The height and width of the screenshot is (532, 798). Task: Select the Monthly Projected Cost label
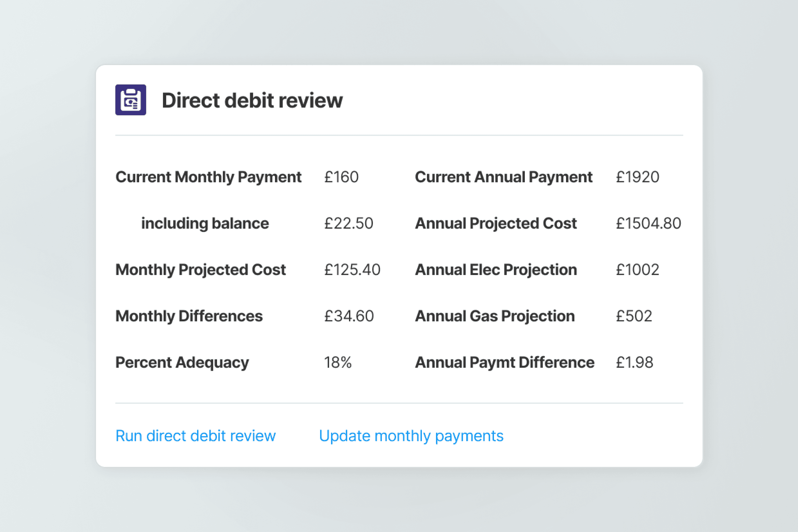click(x=201, y=270)
